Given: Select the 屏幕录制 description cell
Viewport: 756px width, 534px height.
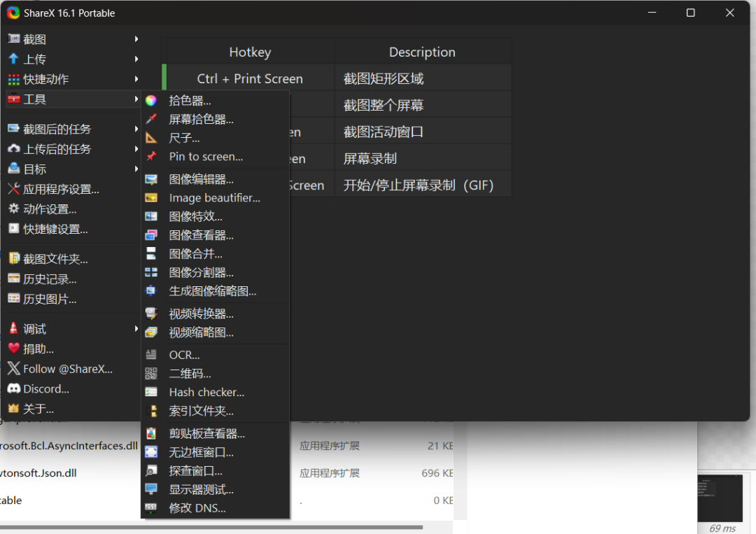Looking at the screenshot, I should (423, 159).
